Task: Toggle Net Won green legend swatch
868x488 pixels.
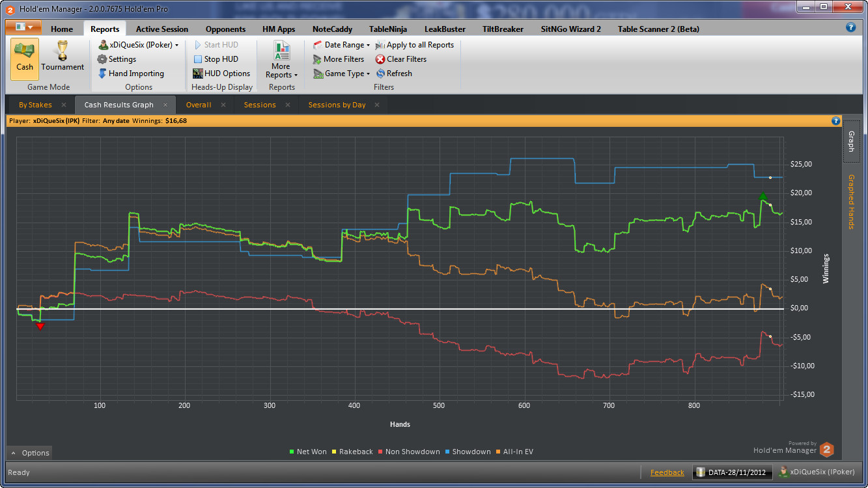Action: coord(292,452)
